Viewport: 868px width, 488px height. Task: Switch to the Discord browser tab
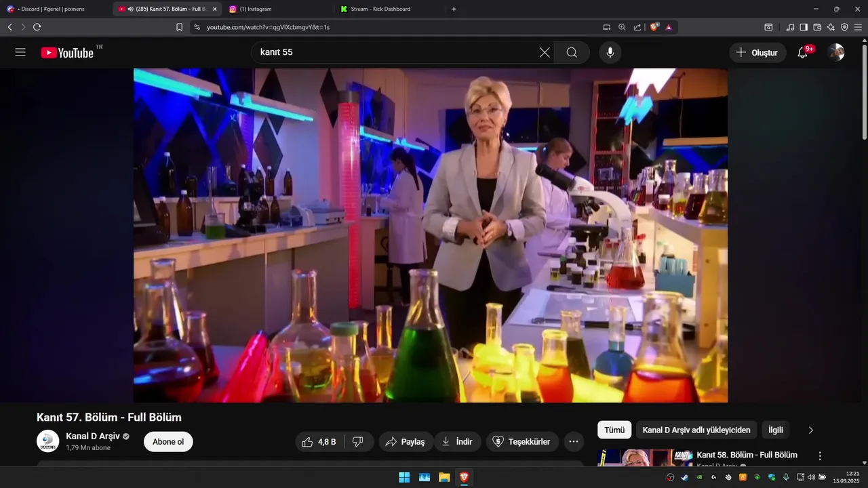click(x=56, y=9)
